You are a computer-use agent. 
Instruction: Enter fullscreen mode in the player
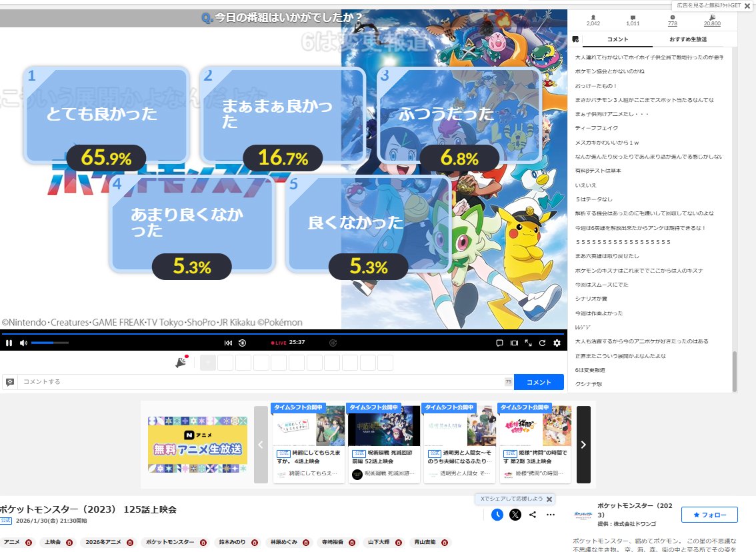pyautogui.click(x=529, y=343)
